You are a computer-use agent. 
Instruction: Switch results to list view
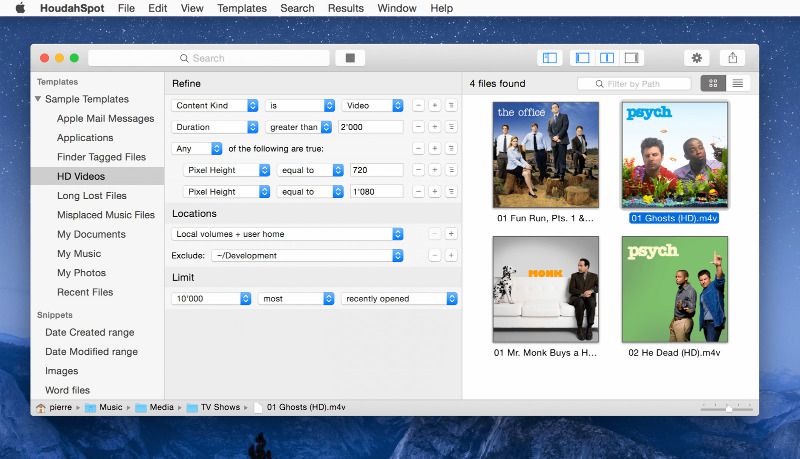click(738, 84)
